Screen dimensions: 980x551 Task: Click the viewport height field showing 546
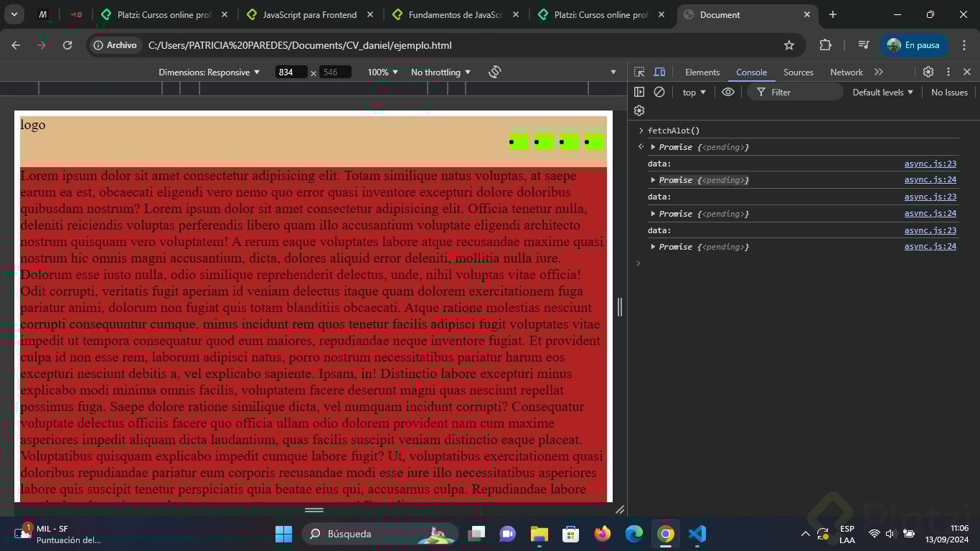(336, 72)
